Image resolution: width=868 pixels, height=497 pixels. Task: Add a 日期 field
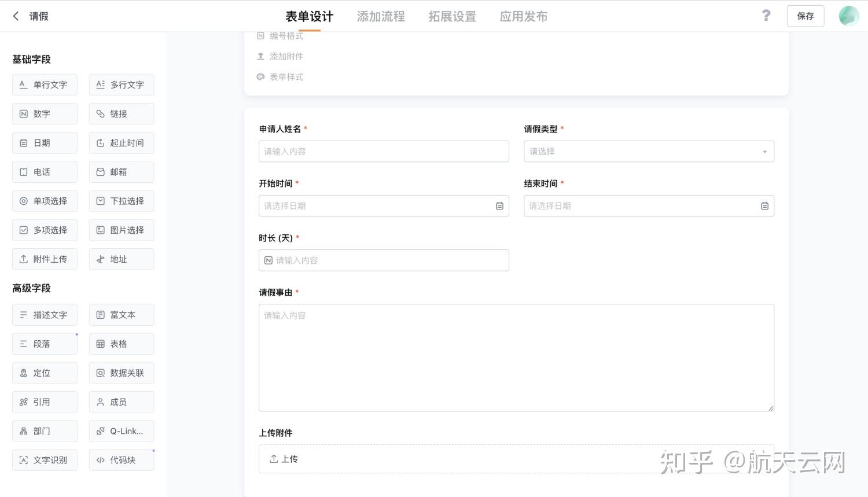pos(45,143)
